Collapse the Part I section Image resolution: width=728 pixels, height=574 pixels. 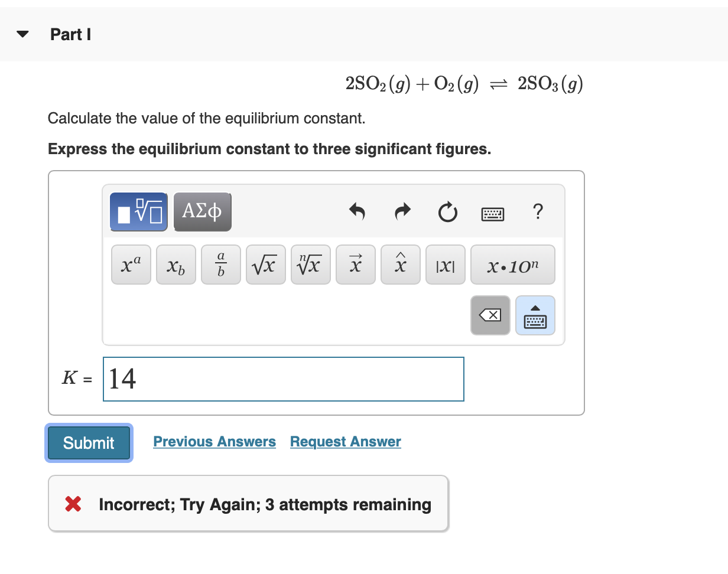22,34
